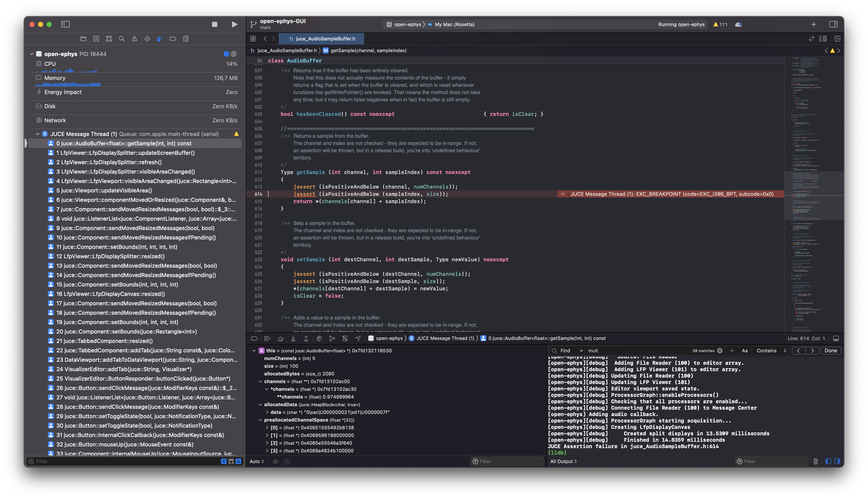
Task: Collapse the 'this' variable in variables view
Action: 254,351
